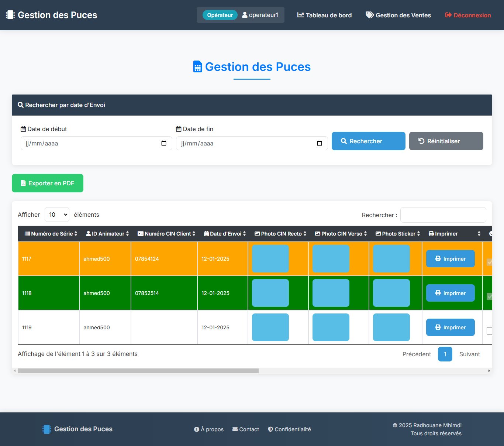Toggle the checkbox in row 1118
The width and height of the screenshot is (504, 446).
[489, 296]
